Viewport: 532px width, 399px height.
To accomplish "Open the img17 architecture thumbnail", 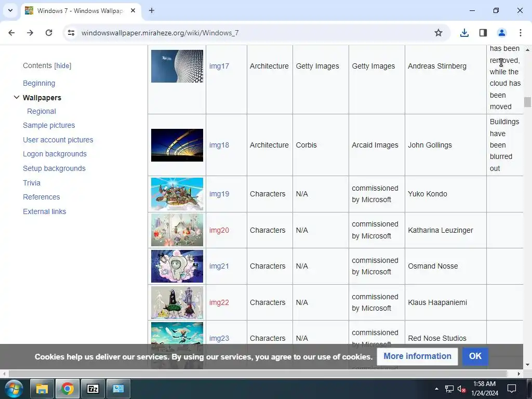I will tap(177, 66).
